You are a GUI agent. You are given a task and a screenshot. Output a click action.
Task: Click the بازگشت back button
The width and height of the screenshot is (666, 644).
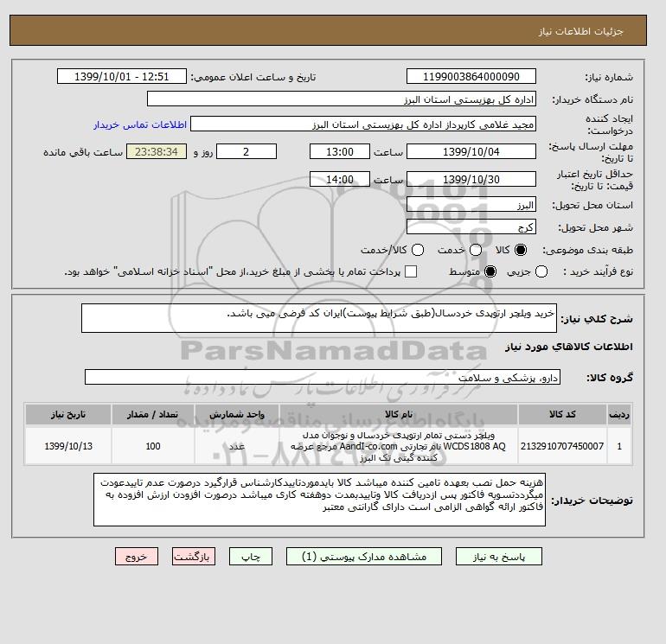click(194, 557)
